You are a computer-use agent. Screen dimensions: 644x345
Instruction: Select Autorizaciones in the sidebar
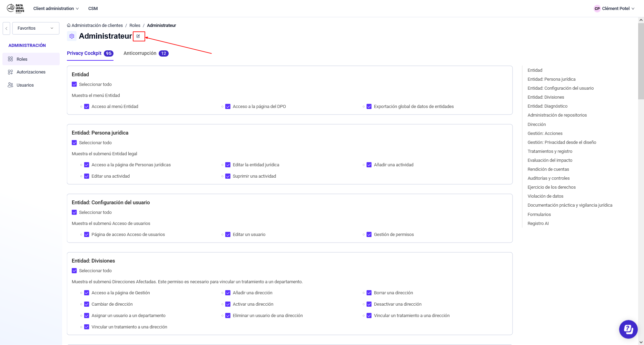tap(31, 72)
